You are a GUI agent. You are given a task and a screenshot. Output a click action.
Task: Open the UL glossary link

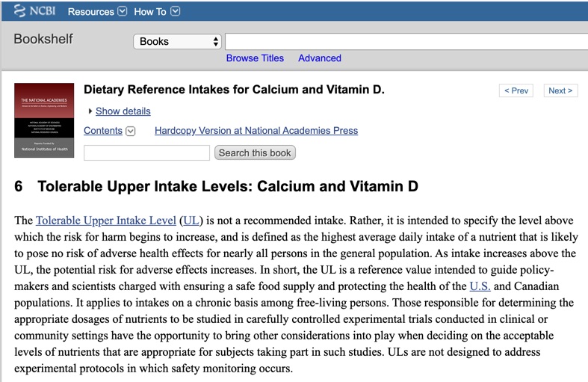coord(191,221)
